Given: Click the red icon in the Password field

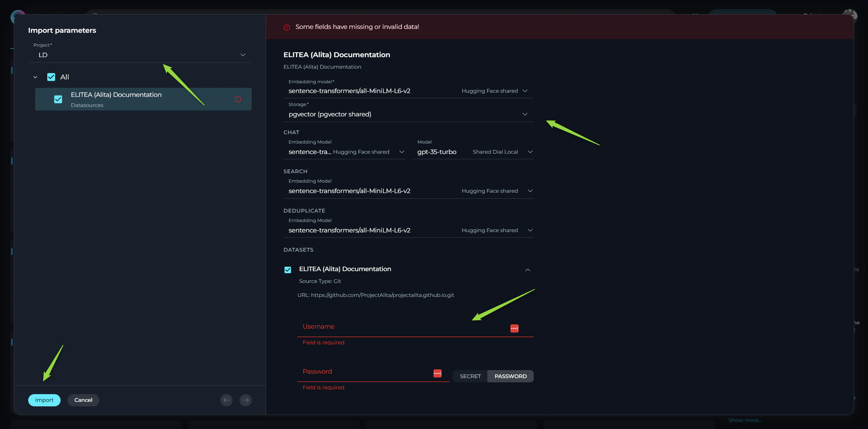Looking at the screenshot, I should tap(437, 373).
